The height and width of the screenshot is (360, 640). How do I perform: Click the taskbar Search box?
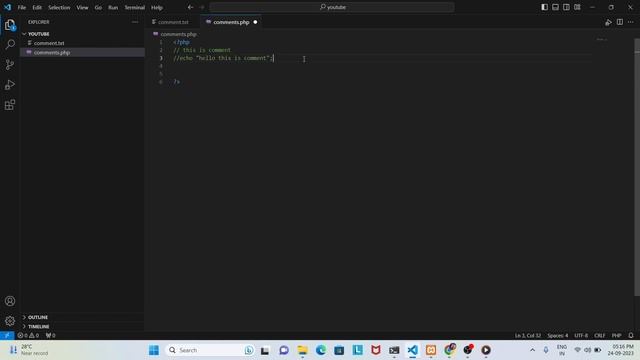point(210,350)
